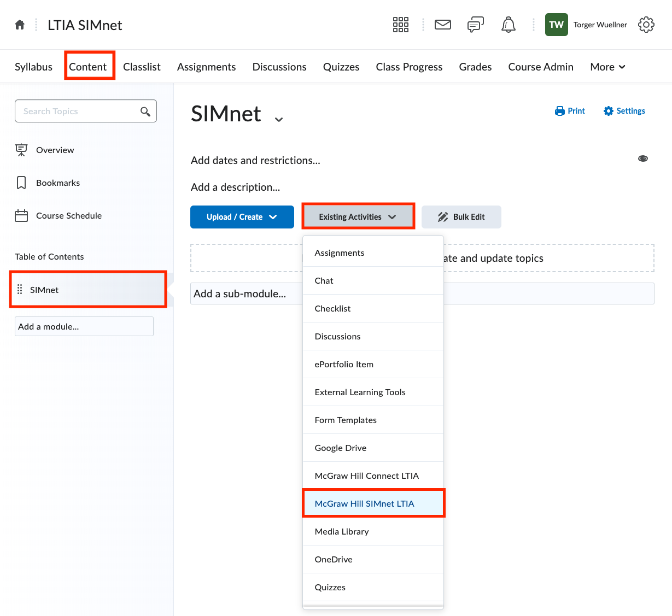672x616 pixels.
Task: Open the Overview sidebar link
Action: (55, 150)
